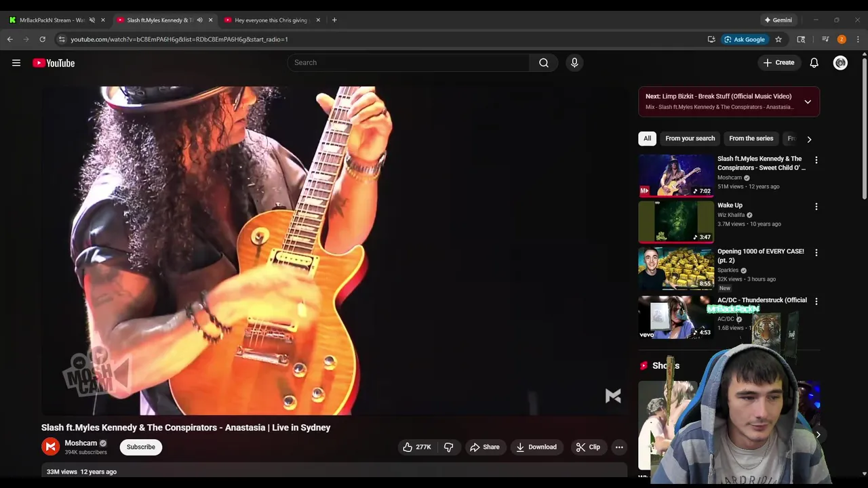The image size is (868, 488).
Task: Start voice search with the microphone icon
Action: pos(574,63)
